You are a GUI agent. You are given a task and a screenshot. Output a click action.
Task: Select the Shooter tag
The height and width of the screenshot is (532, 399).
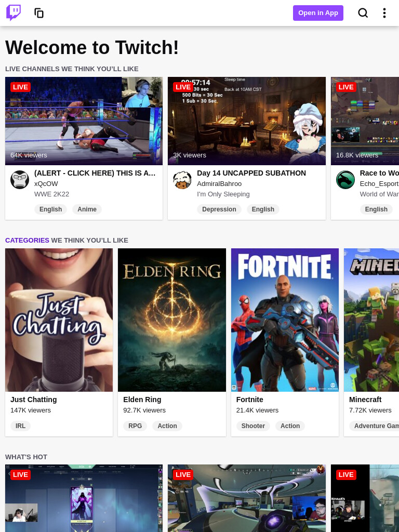(x=253, y=426)
